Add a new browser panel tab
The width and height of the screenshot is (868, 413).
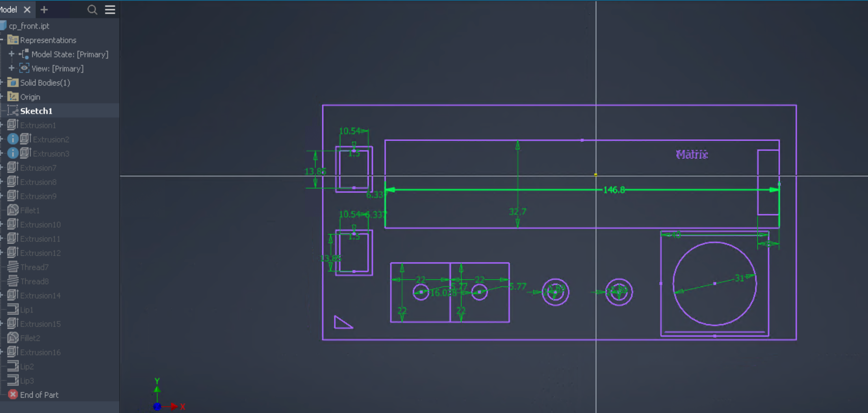(x=44, y=10)
